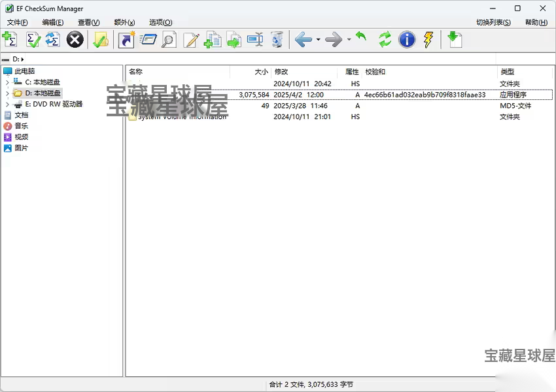This screenshot has width=556, height=392.
Task: Expand the D: 本地磁盘 tree node
Action: pyautogui.click(x=7, y=93)
